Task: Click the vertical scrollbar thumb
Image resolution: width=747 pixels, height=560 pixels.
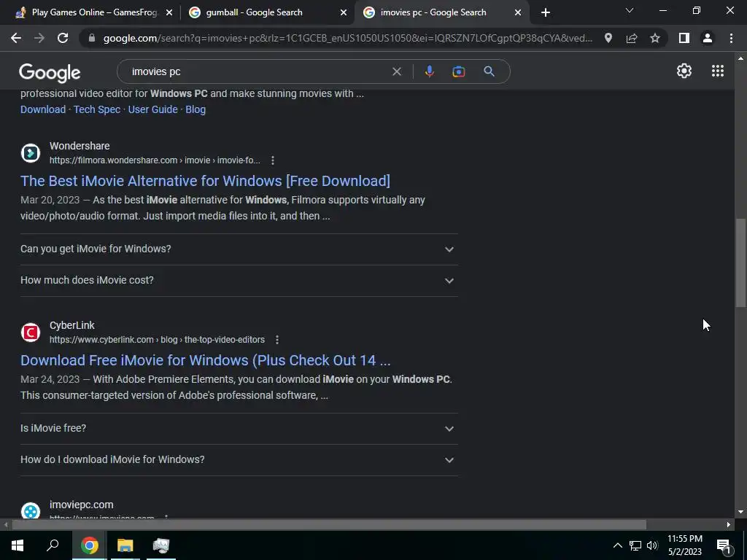Action: tap(740, 262)
